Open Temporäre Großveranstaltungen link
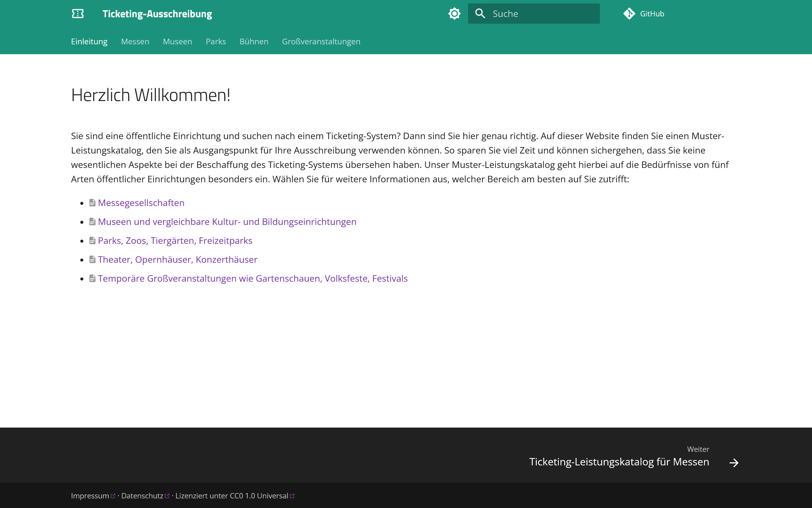 click(x=253, y=279)
